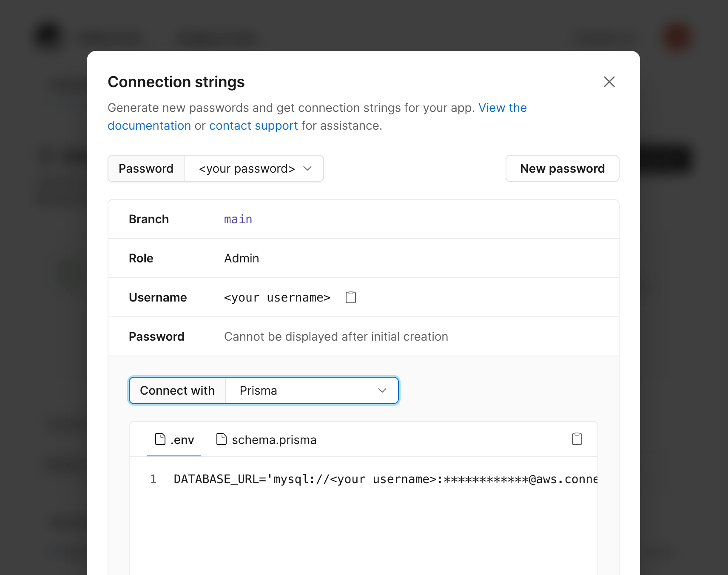Open the password selection dropdown
The image size is (728, 575).
click(253, 168)
